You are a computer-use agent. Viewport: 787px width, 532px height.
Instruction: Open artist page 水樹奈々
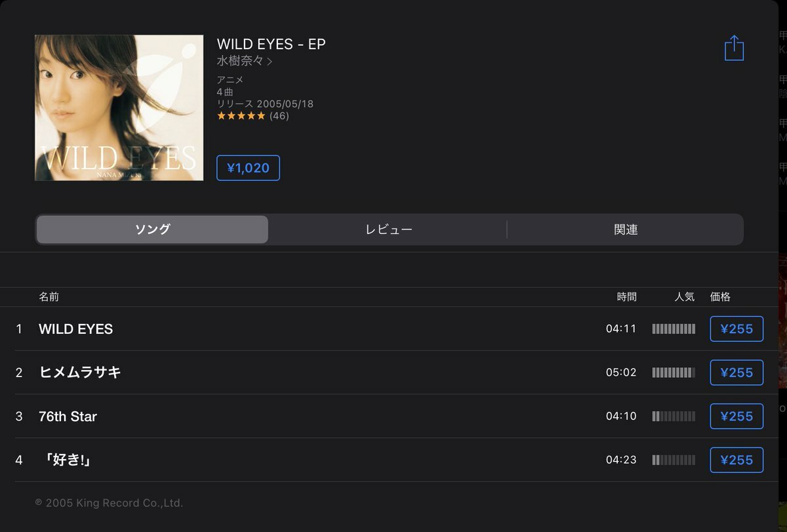241,60
